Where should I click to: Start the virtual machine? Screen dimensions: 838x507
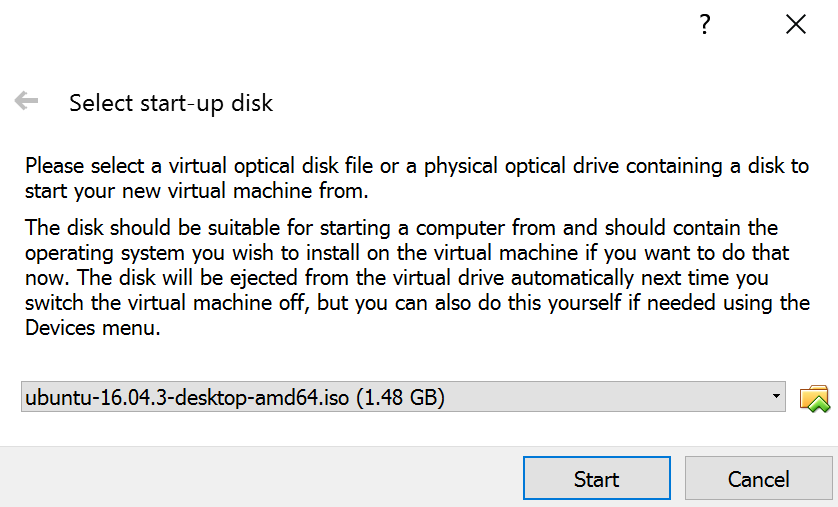pyautogui.click(x=596, y=478)
